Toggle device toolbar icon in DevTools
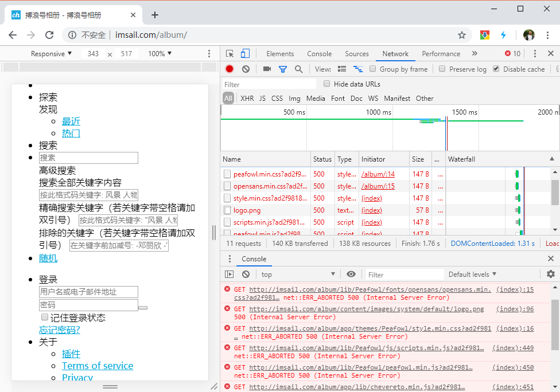The image size is (560, 392). coord(245,53)
